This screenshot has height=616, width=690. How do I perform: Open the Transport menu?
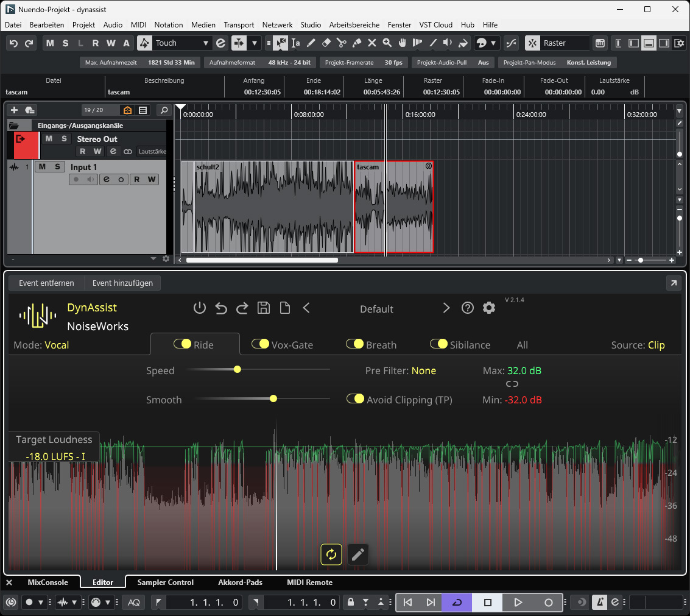[x=239, y=25]
